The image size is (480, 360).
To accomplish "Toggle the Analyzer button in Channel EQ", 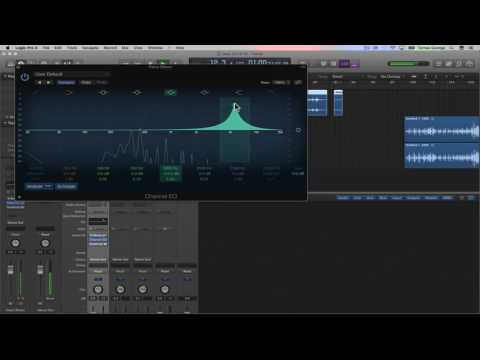I will tap(39, 186).
